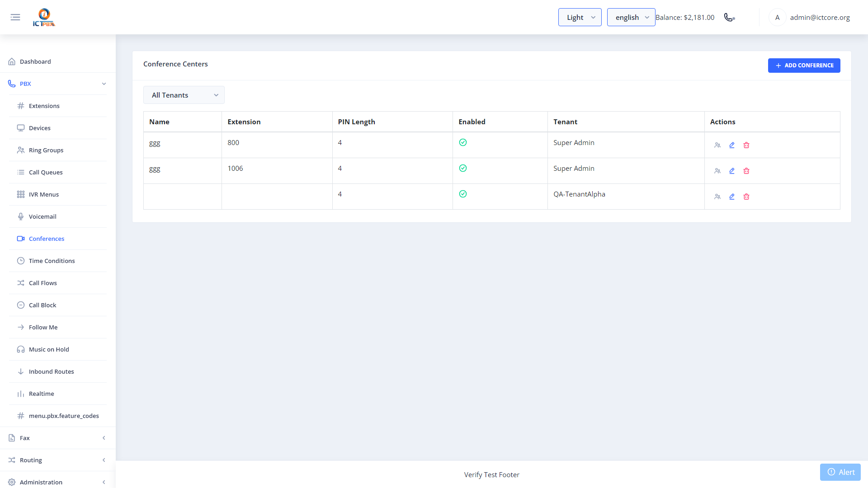Open the Light theme dropdown
868x488 pixels.
(x=580, y=17)
